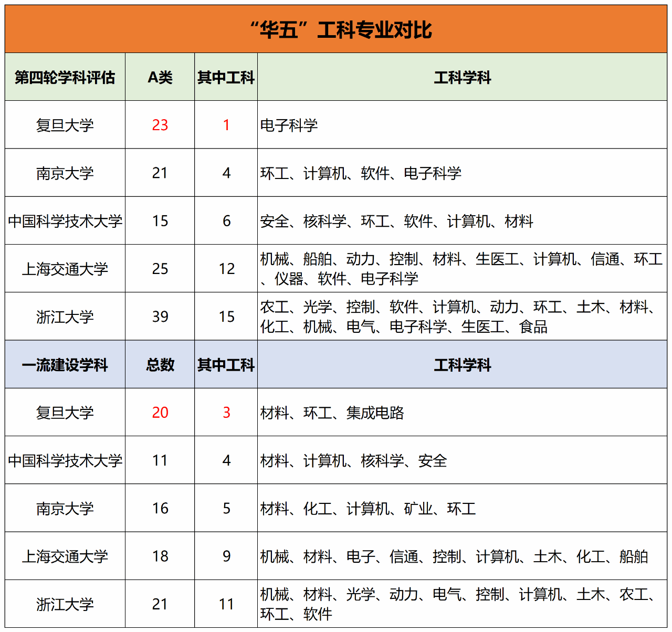672x632 pixels.
Task: Select the number 18 in 总数 column
Action: (x=160, y=556)
